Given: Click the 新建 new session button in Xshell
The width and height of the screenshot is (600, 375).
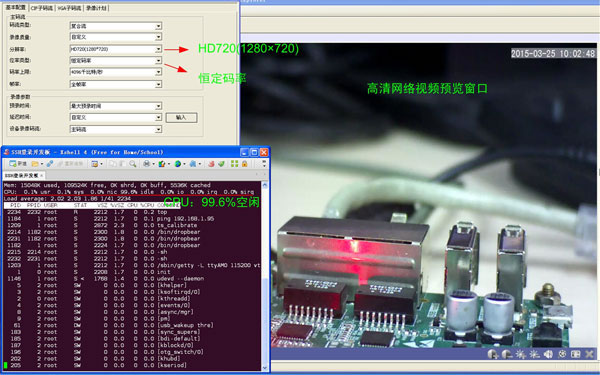Looking at the screenshot, I should (x=18, y=164).
